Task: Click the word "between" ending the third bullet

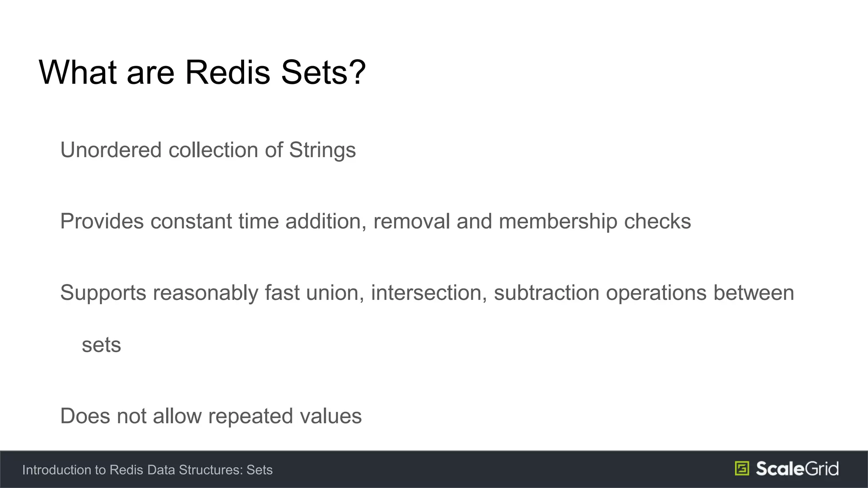Action: coord(754,293)
